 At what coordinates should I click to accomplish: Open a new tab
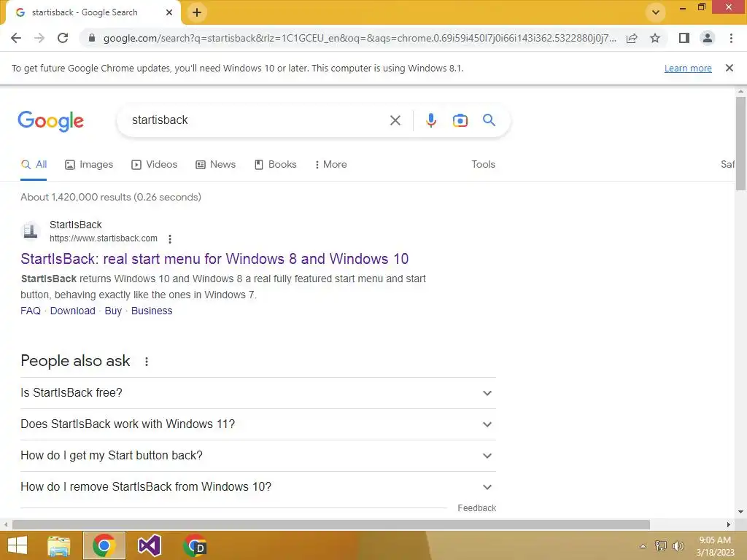click(197, 12)
